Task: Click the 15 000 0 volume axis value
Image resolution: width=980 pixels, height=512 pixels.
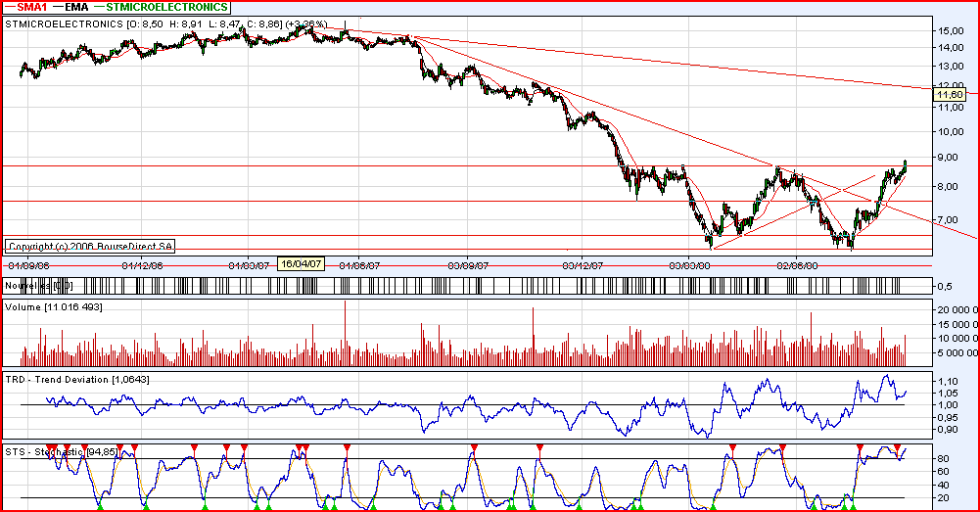Action: (x=957, y=324)
